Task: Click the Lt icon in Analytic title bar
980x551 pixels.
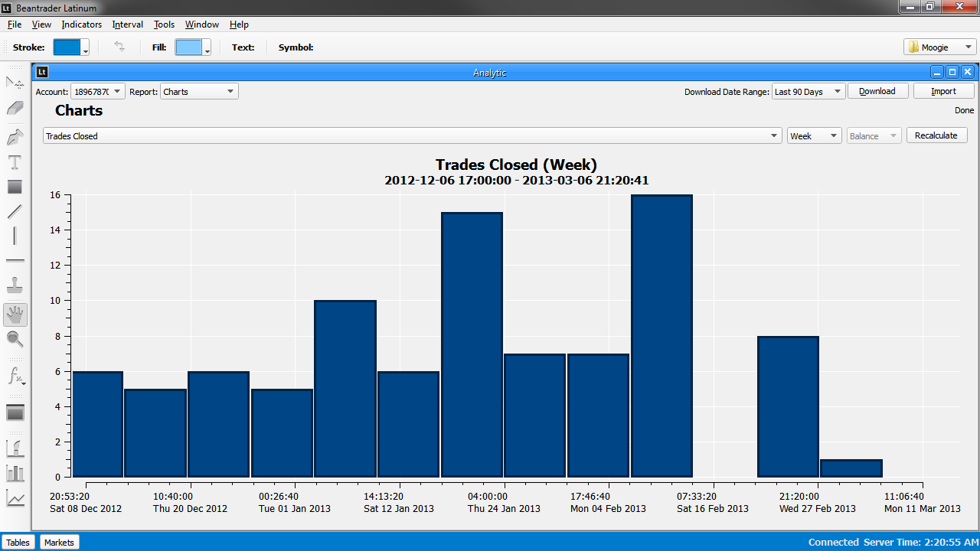Action: pos(42,72)
